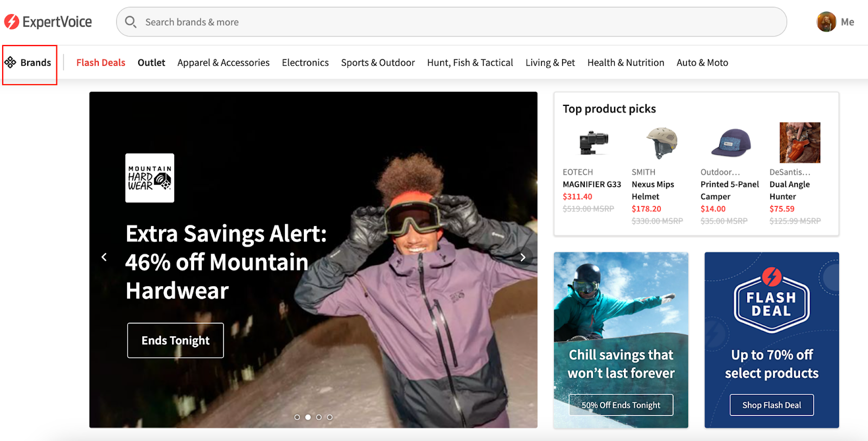Click 50% Off Ends Tonight button
This screenshot has height=441, width=868.
click(621, 405)
